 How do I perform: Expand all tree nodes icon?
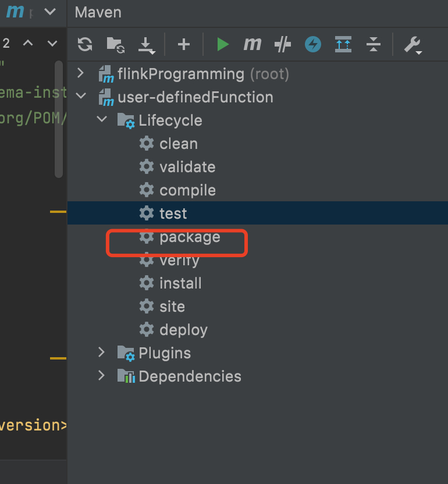point(343,44)
